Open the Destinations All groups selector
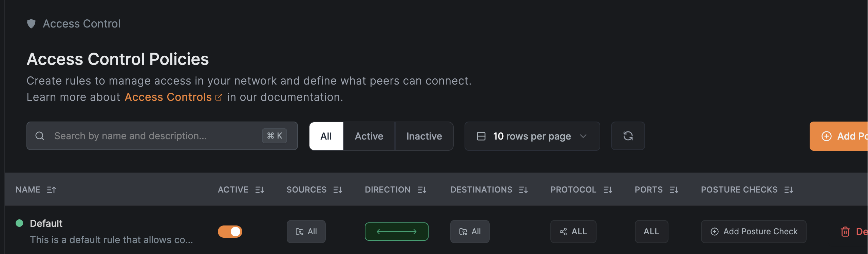 [470, 232]
